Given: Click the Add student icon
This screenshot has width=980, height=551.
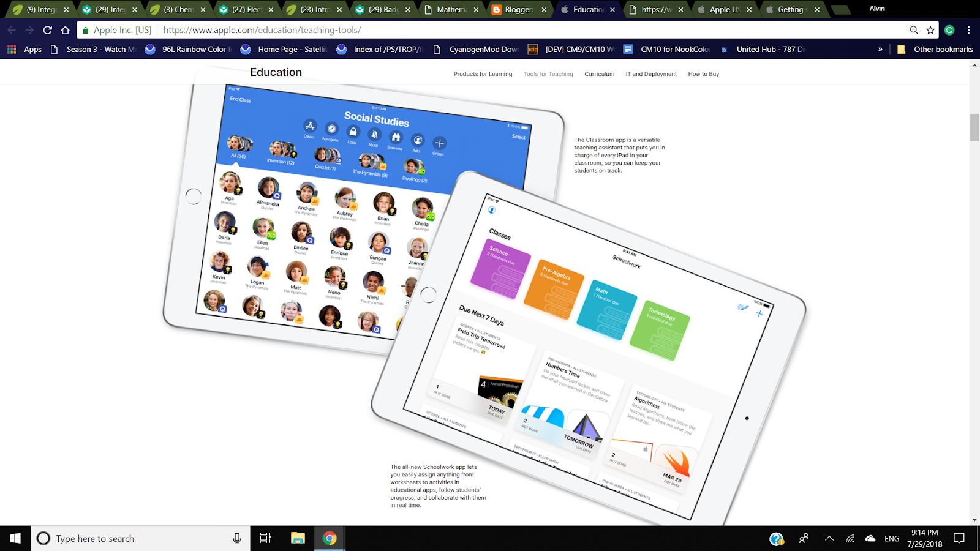Looking at the screenshot, I should point(418,140).
